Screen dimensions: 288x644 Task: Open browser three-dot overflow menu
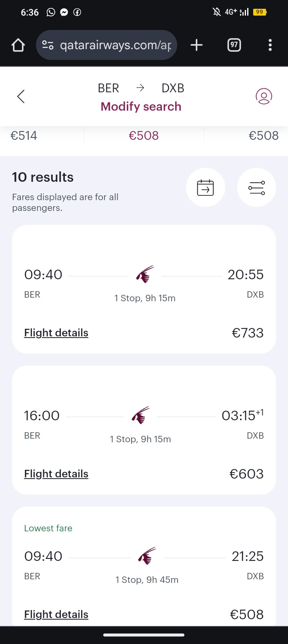[x=270, y=45]
